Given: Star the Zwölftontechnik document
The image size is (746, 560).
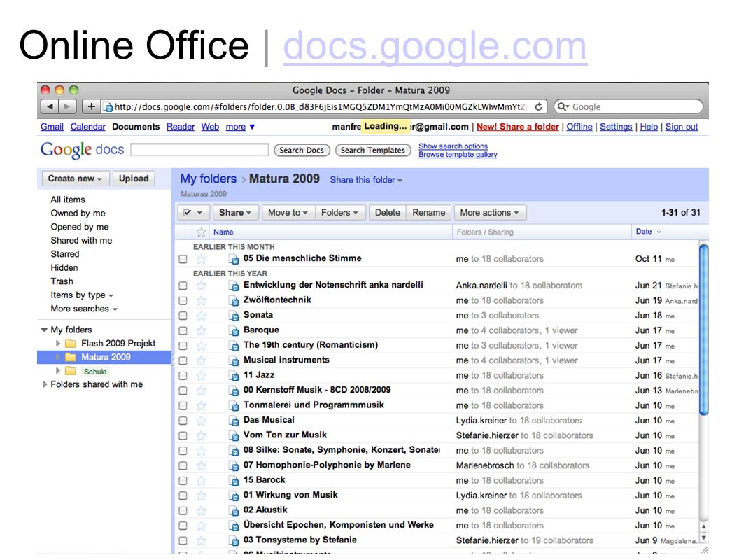Looking at the screenshot, I should pos(202,301).
